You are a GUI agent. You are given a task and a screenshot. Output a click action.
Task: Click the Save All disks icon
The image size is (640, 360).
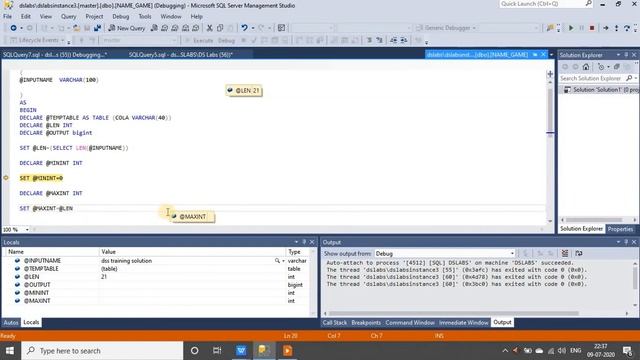(x=97, y=28)
